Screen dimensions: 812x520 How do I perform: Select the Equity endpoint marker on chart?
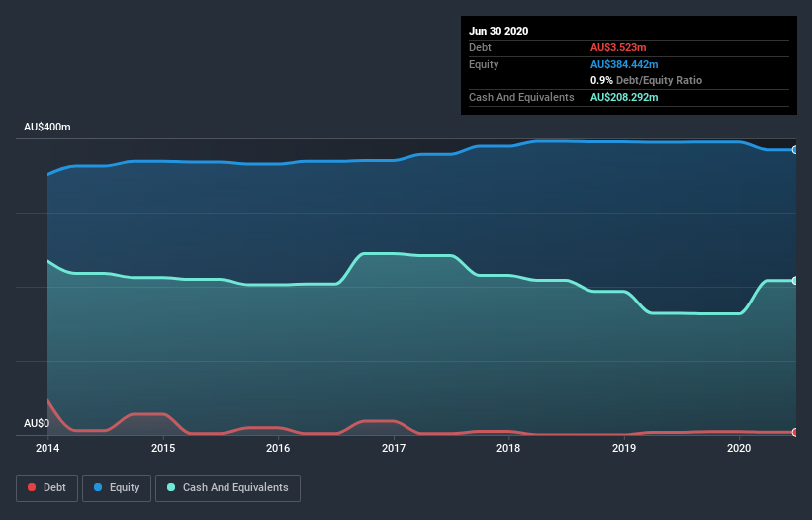pos(795,150)
